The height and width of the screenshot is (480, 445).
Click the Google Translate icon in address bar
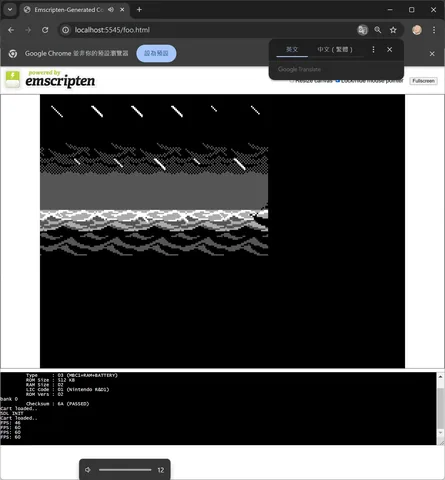362,30
